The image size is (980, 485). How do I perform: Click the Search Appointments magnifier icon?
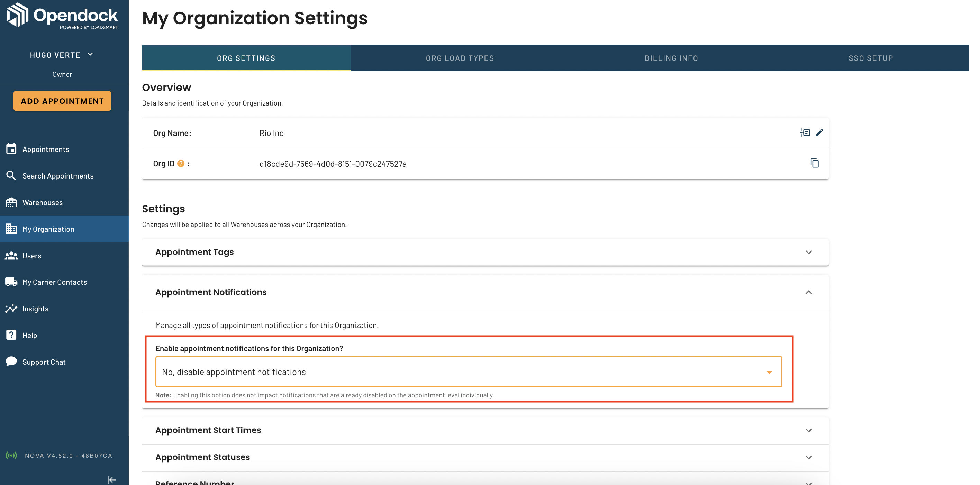[x=11, y=175]
